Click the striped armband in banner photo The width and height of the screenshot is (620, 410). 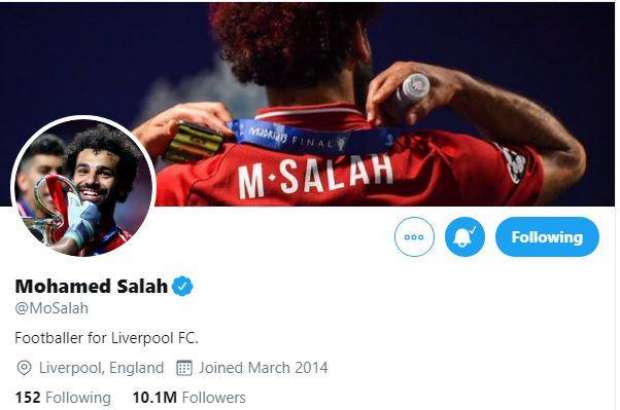[194, 142]
